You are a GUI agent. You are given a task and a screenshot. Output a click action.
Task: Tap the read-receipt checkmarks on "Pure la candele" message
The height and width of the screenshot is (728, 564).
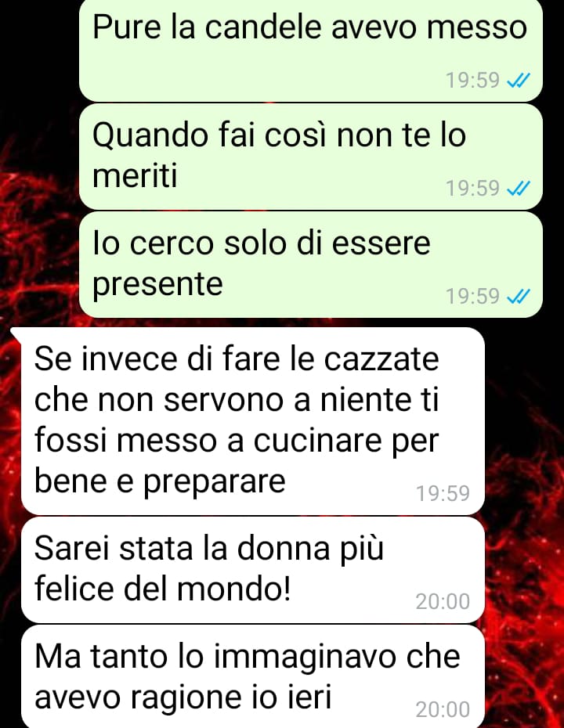(518, 81)
